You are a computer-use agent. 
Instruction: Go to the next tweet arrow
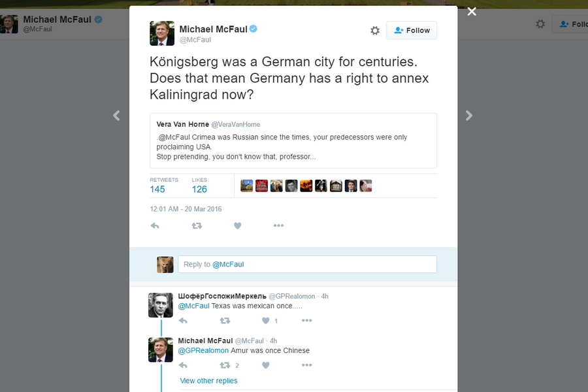[x=469, y=116]
